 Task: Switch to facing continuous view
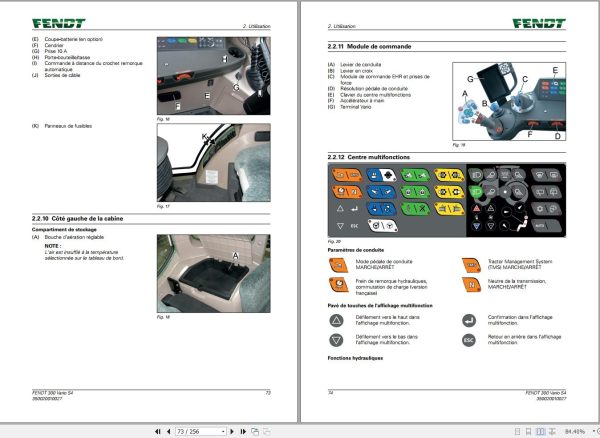point(552,431)
